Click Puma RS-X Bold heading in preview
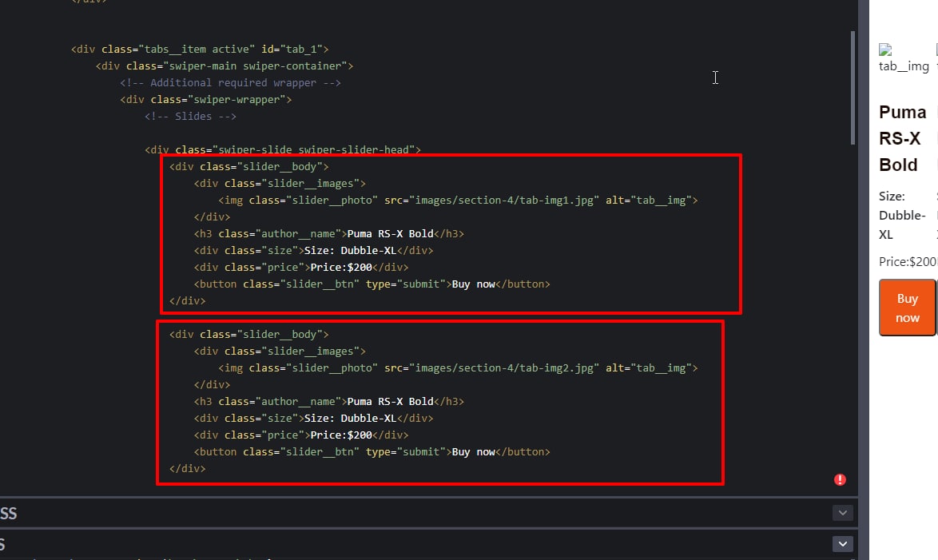This screenshot has width=938, height=560. tap(902, 138)
